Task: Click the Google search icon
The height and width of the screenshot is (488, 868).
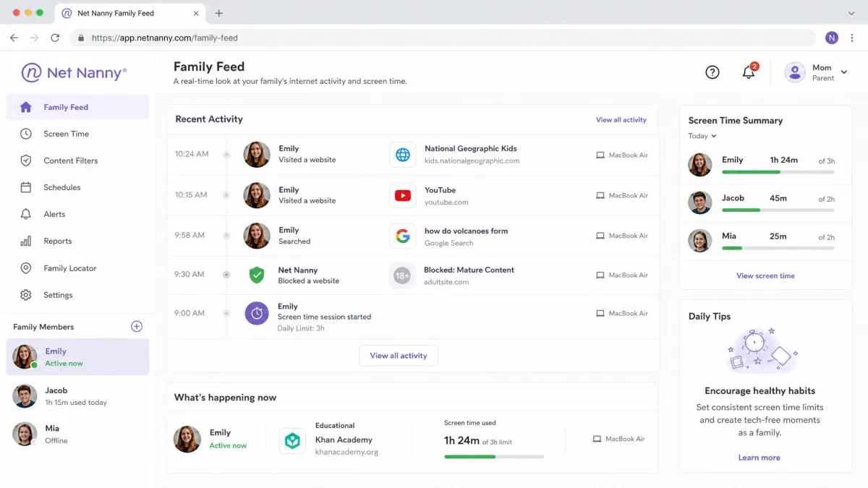Action: (x=403, y=236)
